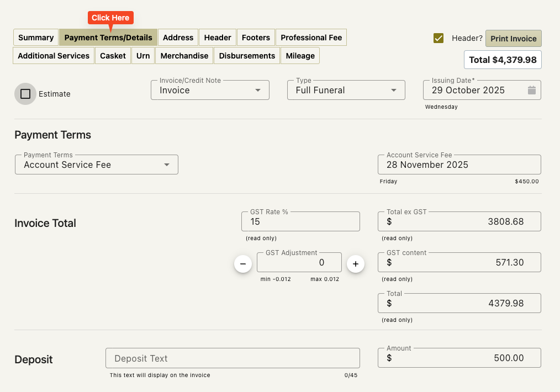560x392 pixels.
Task: Click the Estimate label text
Action: pos(54,94)
